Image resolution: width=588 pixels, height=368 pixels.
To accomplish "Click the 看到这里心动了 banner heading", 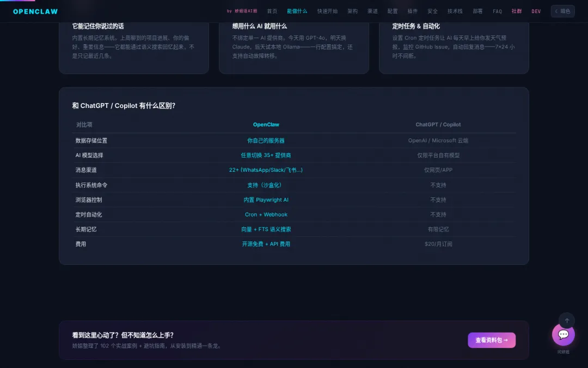I will click(122, 335).
